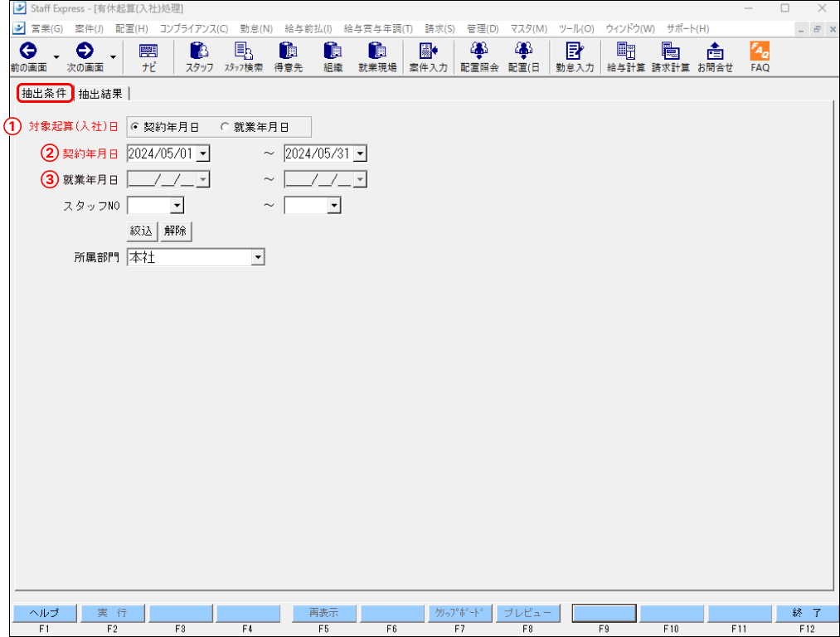Open the ウィンドウ(W) menu
Image resolution: width=840 pixels, height=637 pixels.
coord(630,28)
